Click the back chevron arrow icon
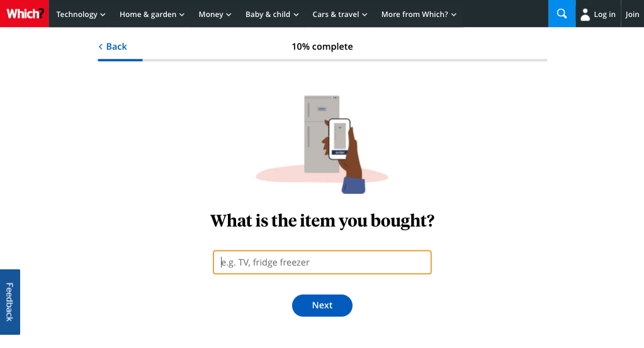 [x=100, y=47]
